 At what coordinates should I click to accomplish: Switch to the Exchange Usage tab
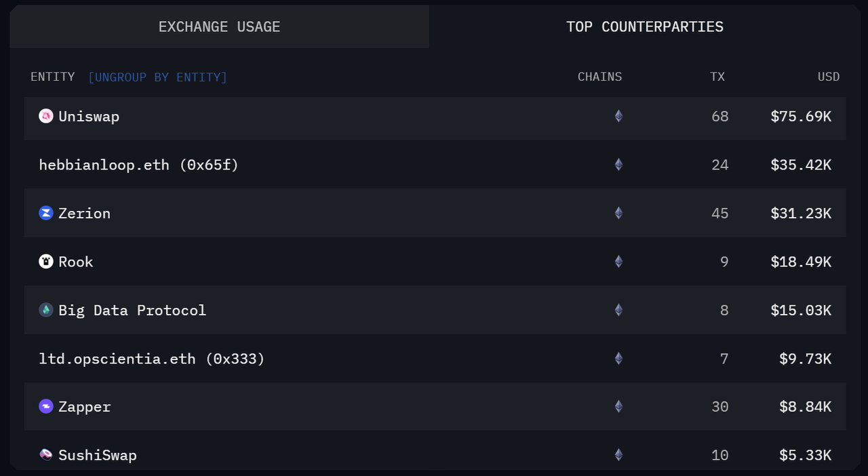[x=219, y=27]
